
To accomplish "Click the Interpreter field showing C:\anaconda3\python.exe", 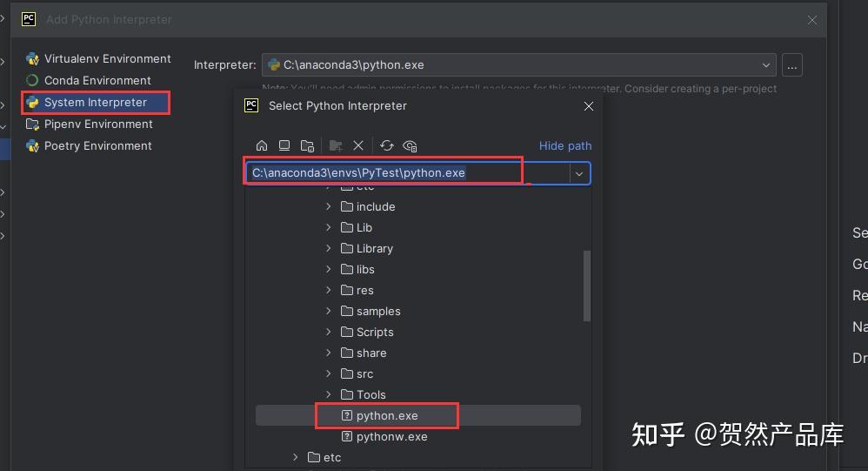I will 518,64.
